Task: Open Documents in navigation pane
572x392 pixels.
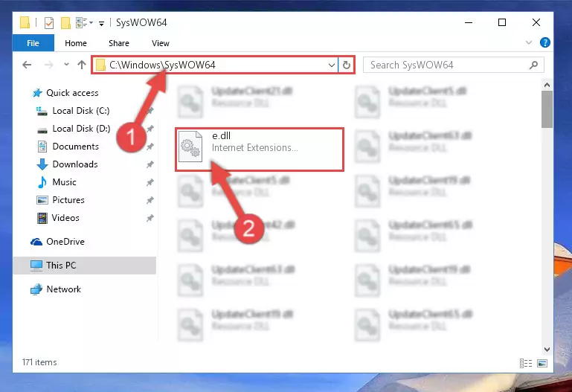Action: point(76,147)
